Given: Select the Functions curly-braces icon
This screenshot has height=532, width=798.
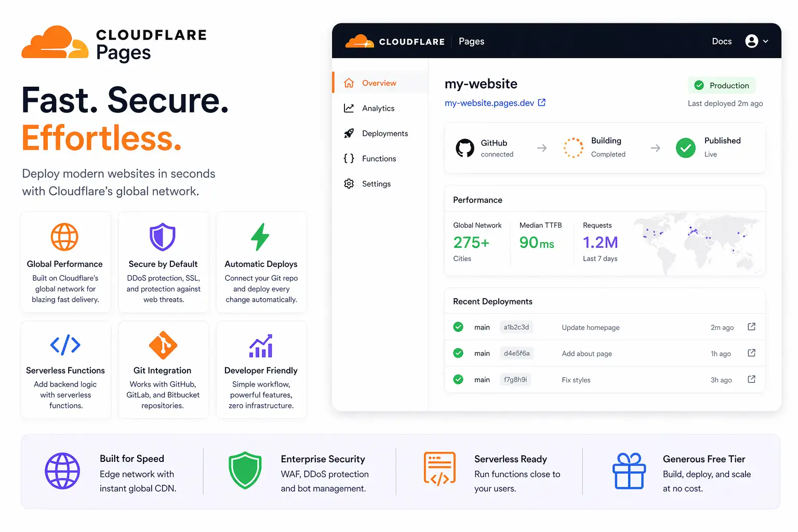Looking at the screenshot, I should 349,158.
